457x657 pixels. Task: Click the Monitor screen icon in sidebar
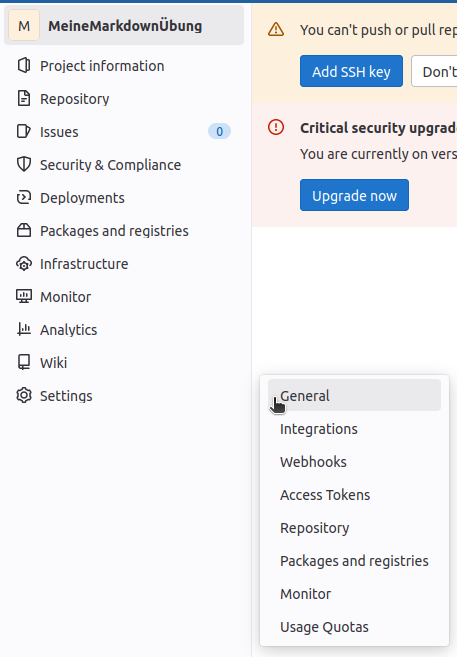(x=24, y=297)
